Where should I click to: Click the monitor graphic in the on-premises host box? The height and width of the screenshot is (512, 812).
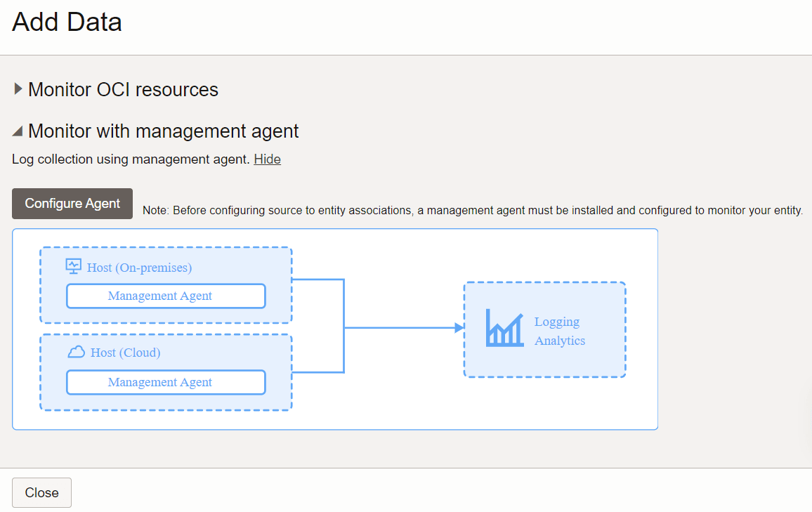click(x=72, y=266)
